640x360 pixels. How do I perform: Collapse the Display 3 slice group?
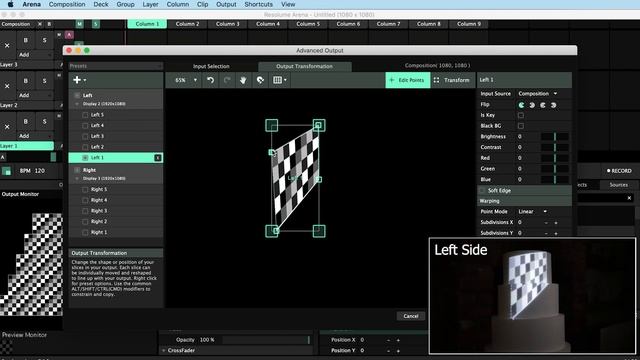point(77,179)
